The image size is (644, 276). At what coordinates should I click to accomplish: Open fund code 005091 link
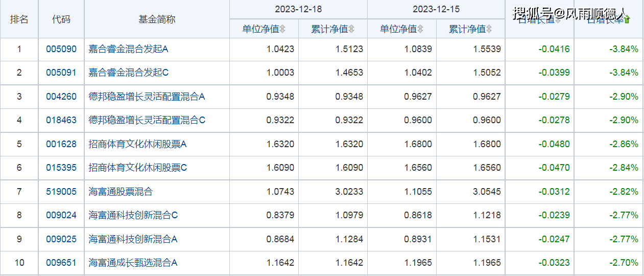pyautogui.click(x=61, y=73)
